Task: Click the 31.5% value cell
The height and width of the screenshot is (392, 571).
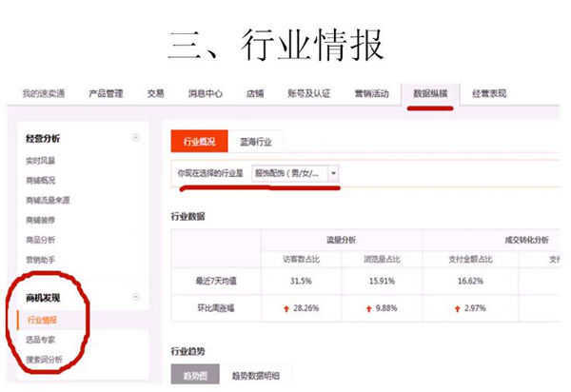Action: click(x=301, y=281)
